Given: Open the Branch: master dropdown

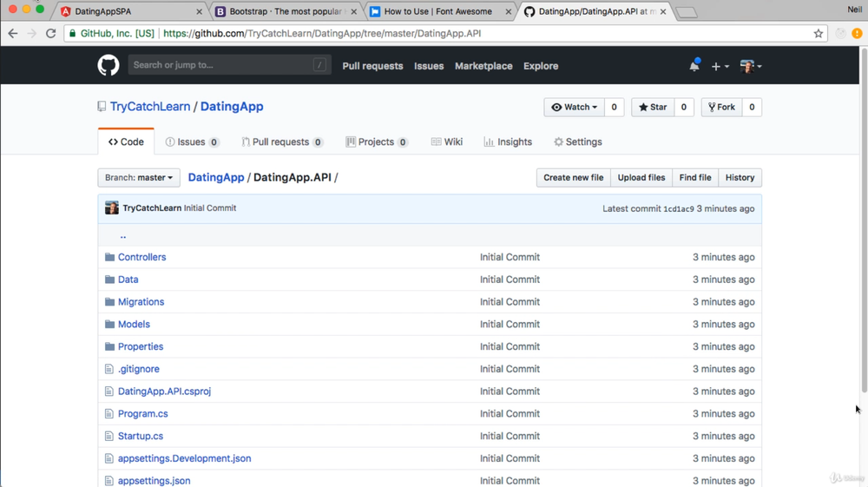Looking at the screenshot, I should [x=139, y=178].
